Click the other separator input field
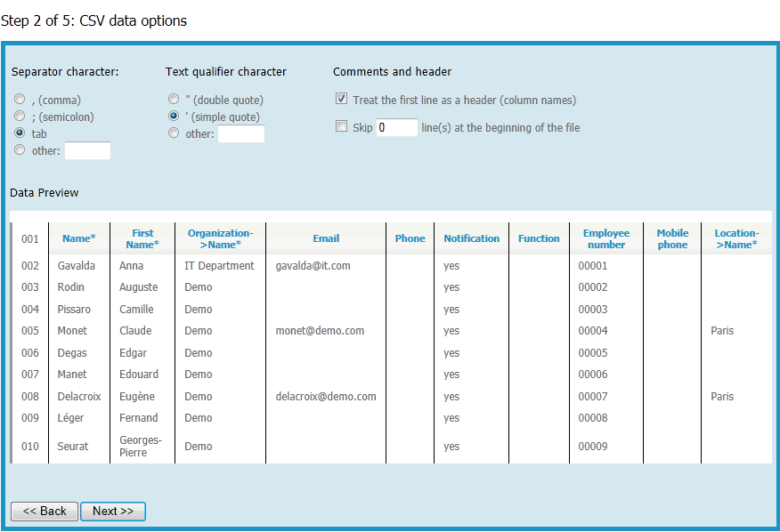The width and height of the screenshot is (780, 532). (87, 150)
